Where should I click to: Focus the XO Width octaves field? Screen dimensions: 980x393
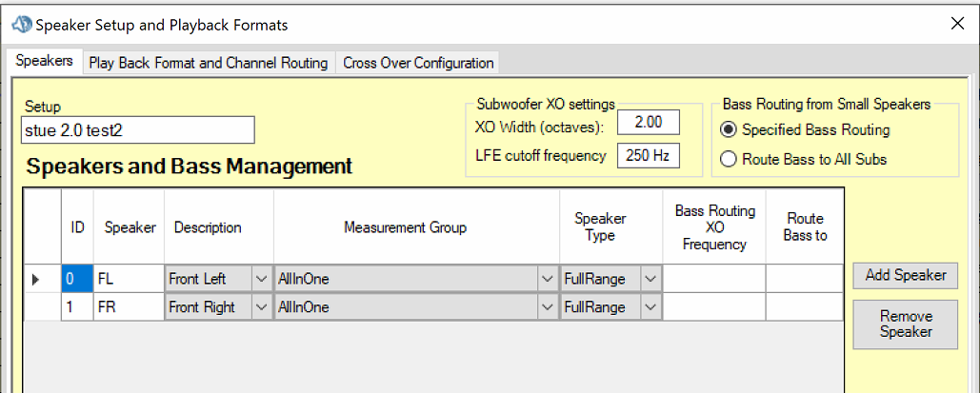click(648, 123)
